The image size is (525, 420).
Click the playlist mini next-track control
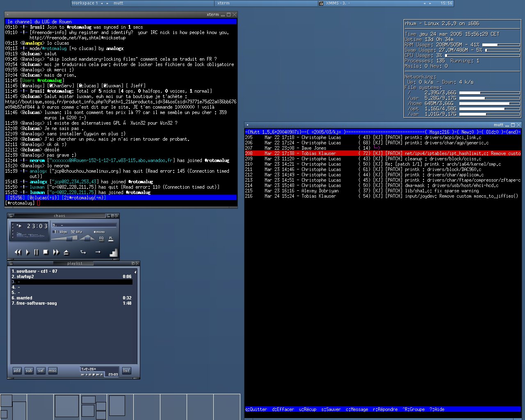point(98,374)
